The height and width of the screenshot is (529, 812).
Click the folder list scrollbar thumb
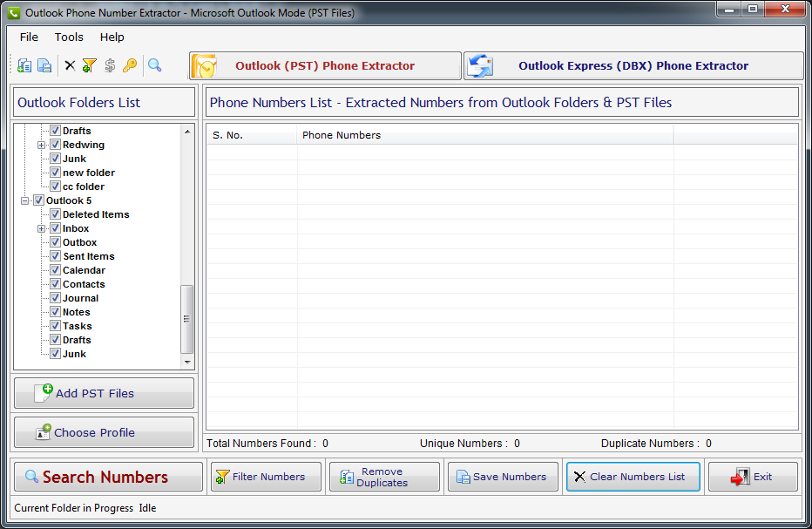[x=187, y=319]
